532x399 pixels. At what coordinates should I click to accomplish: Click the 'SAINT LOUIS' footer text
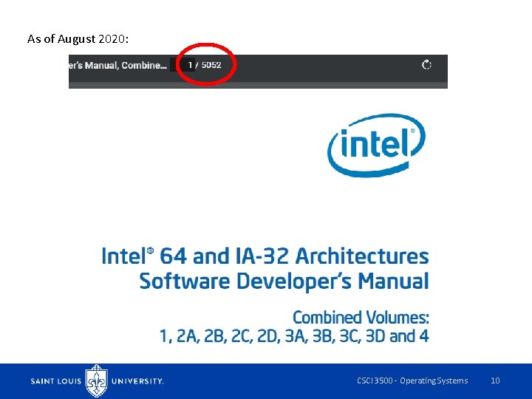[x=56, y=381]
